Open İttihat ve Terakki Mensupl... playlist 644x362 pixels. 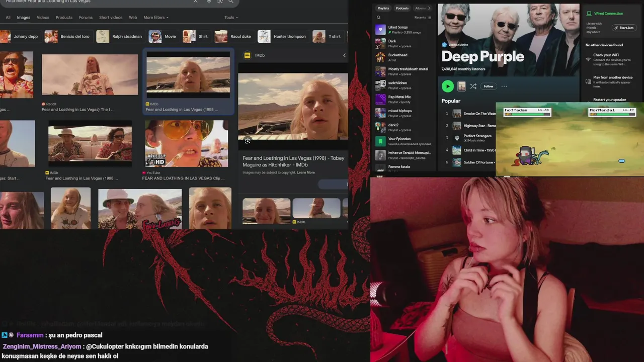pyautogui.click(x=404, y=155)
